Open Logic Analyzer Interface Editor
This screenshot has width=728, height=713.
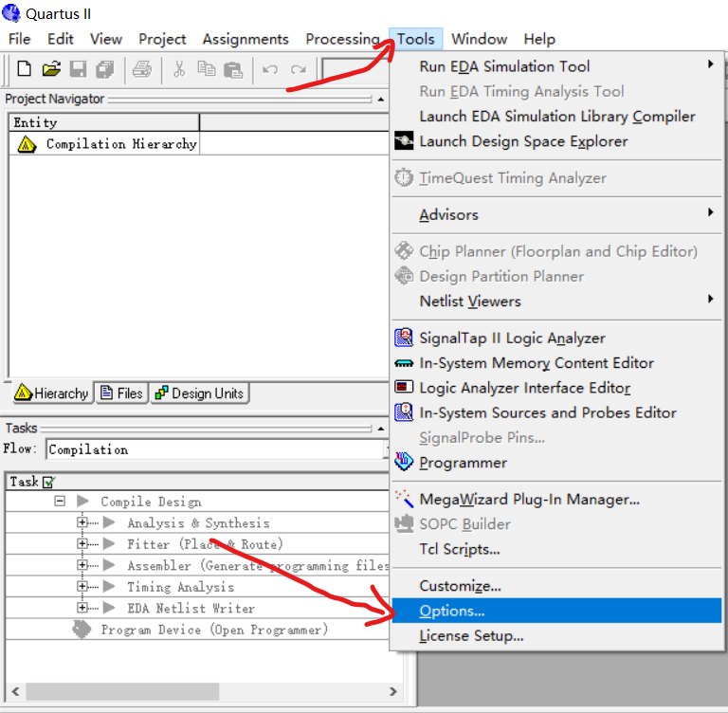[x=524, y=388]
